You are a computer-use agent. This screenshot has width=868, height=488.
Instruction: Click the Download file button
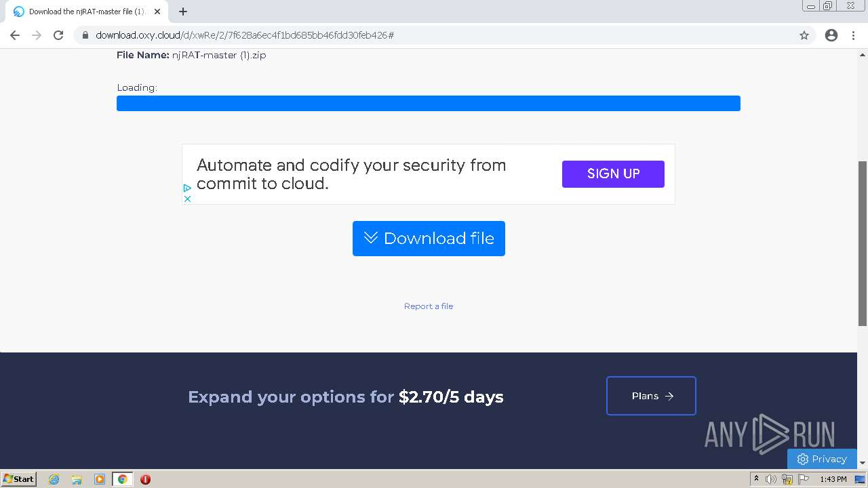tap(429, 239)
